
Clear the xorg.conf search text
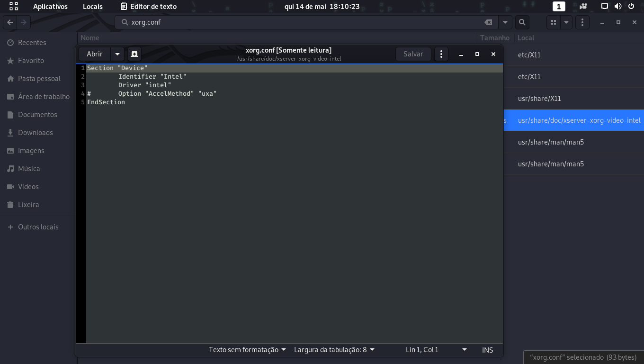(488, 22)
